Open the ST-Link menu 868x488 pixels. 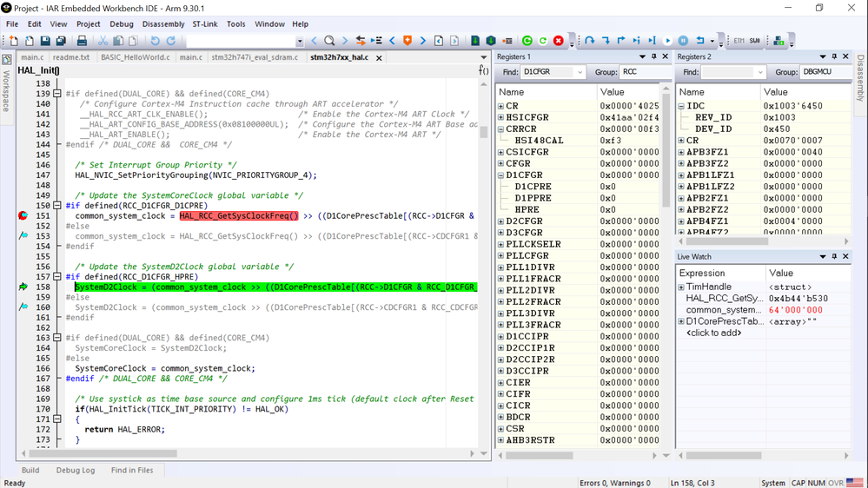pos(205,23)
